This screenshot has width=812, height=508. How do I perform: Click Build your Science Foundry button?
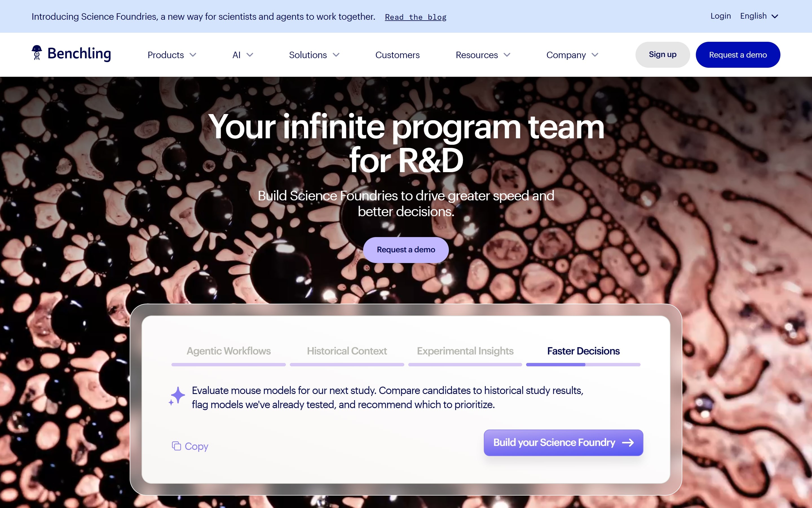coord(563,443)
